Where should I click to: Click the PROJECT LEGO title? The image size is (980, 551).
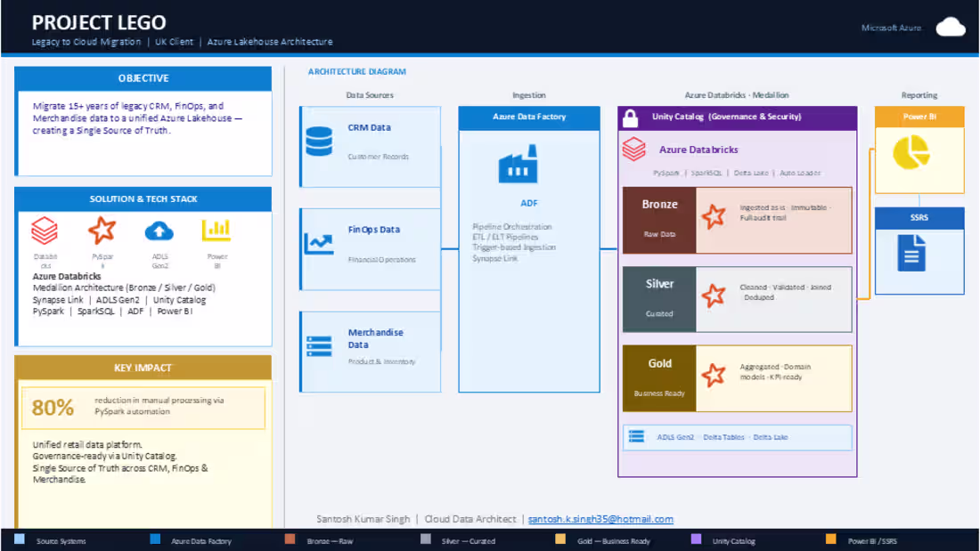click(99, 22)
